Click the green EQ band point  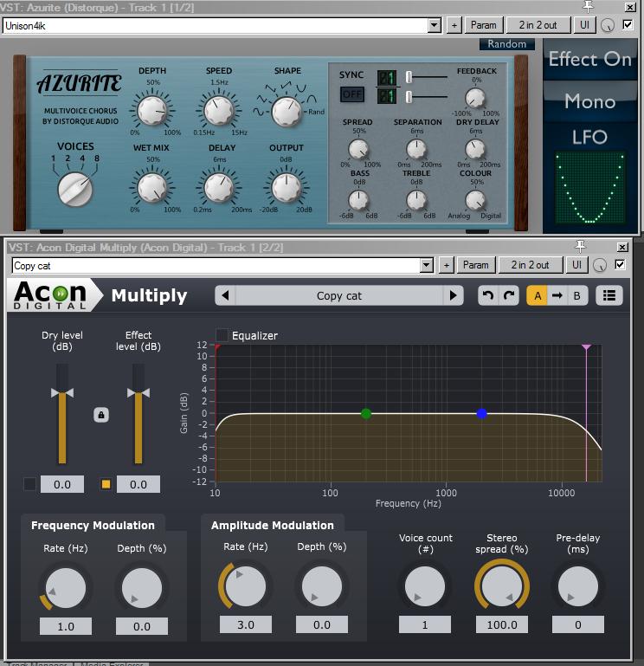pyautogui.click(x=366, y=414)
